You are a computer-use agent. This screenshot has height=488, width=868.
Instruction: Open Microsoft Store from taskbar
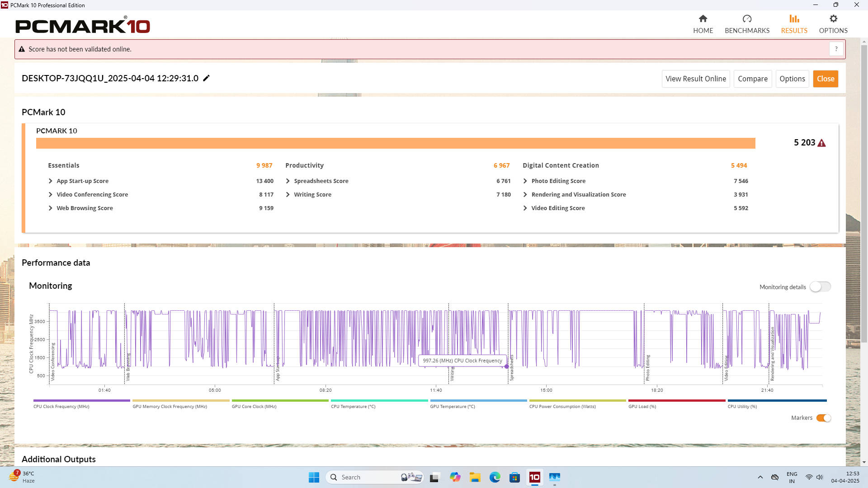[x=514, y=477]
